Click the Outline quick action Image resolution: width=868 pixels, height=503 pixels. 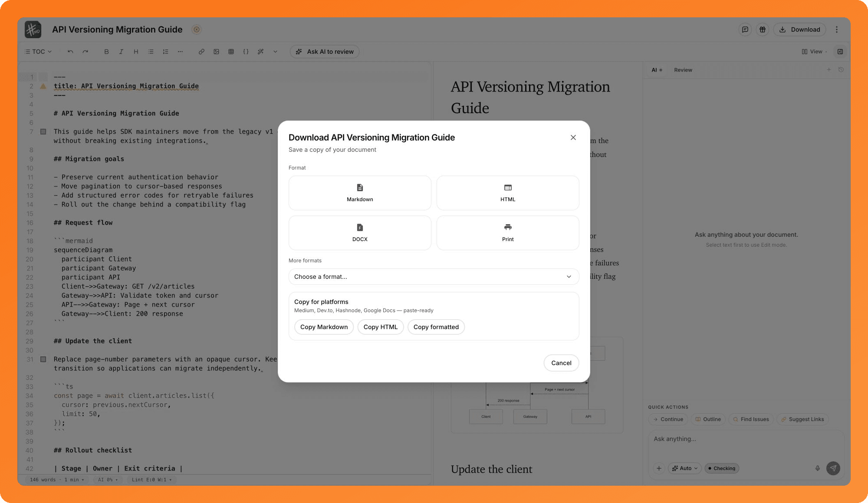click(x=708, y=419)
